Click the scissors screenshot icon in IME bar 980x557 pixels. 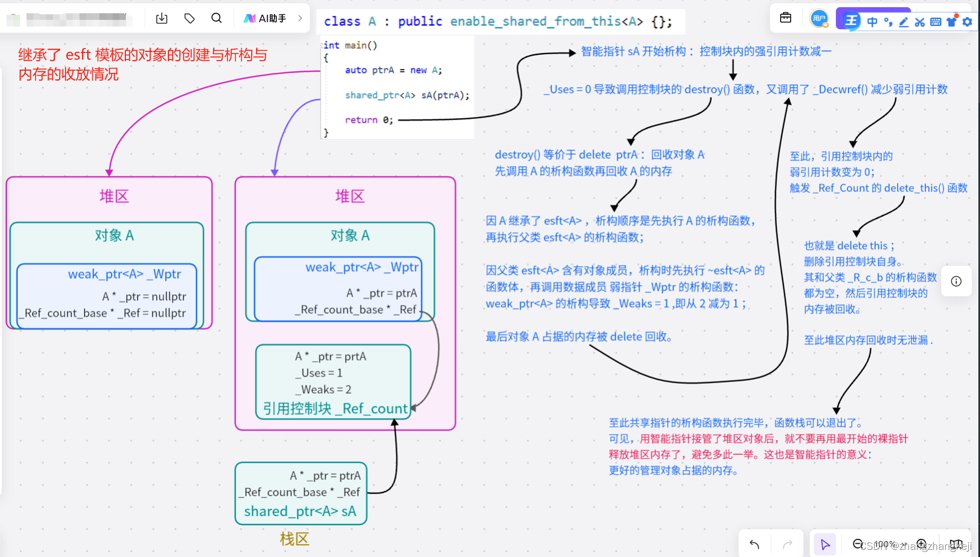click(x=919, y=22)
